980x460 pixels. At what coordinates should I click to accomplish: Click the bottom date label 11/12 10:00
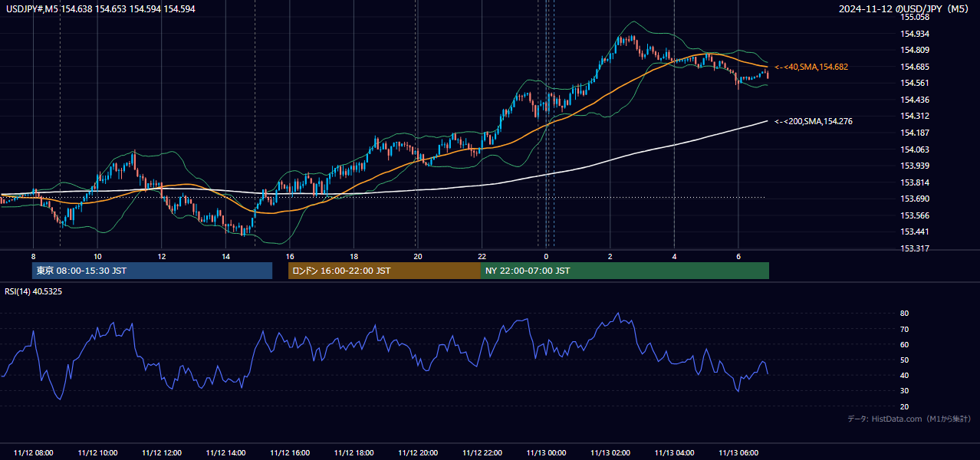click(97, 453)
